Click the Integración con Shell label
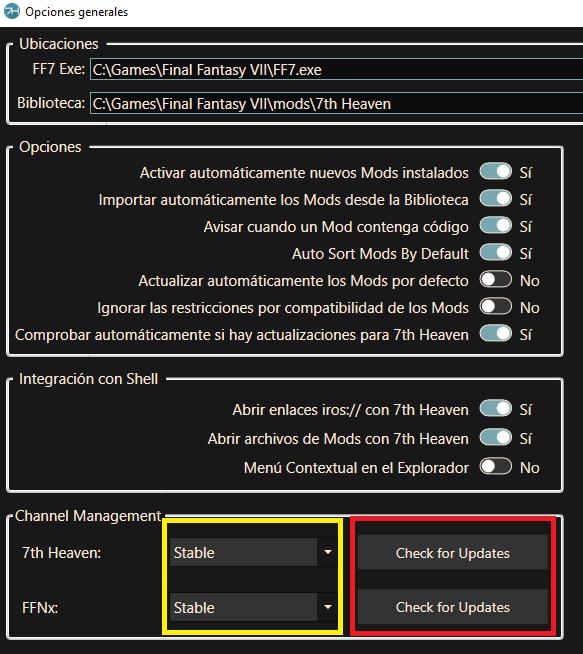Image resolution: width=583 pixels, height=654 pixels. click(88, 379)
